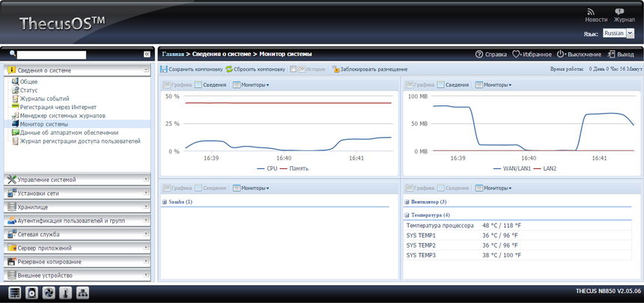Expand the Samba (1) group

click(164, 202)
